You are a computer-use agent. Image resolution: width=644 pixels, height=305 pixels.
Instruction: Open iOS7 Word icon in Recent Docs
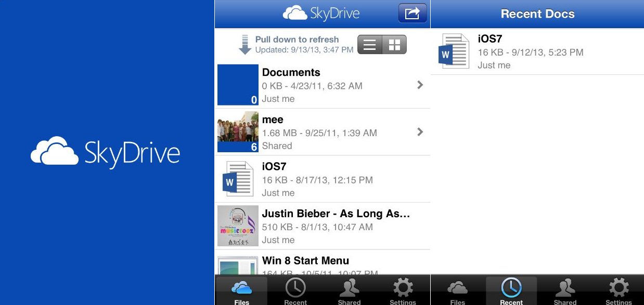[454, 51]
